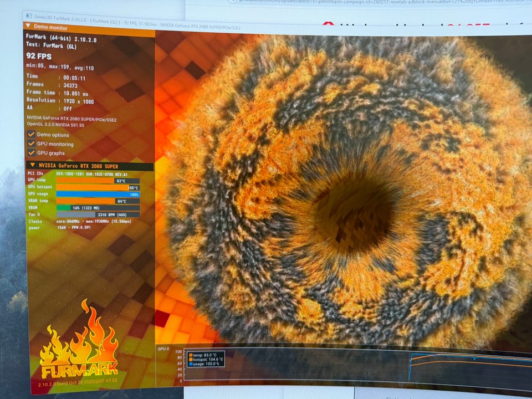The width and height of the screenshot is (532, 399).
Task: Click the power 156W PPW:0.591 row
Action: coord(60,227)
